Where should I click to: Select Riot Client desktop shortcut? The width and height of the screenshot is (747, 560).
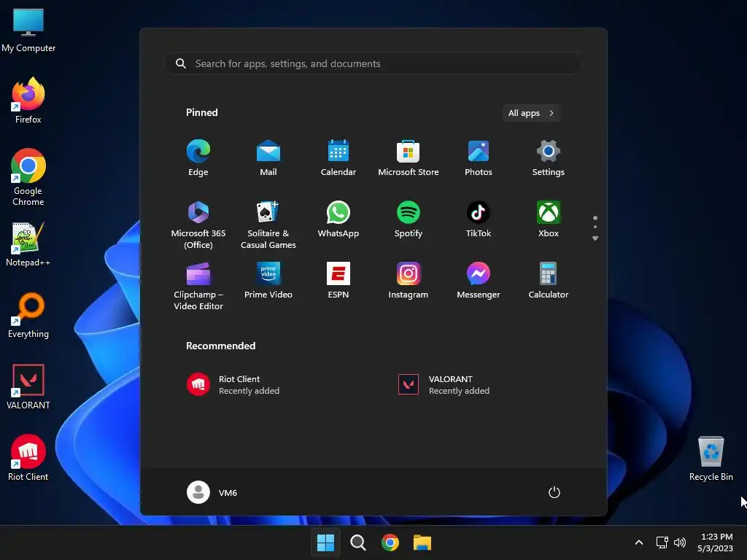28,458
